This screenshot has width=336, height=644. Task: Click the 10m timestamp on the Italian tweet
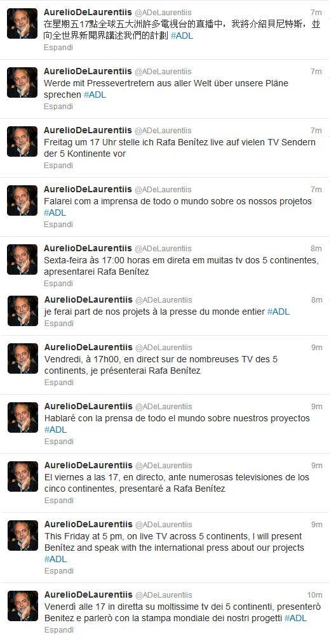[314, 595]
